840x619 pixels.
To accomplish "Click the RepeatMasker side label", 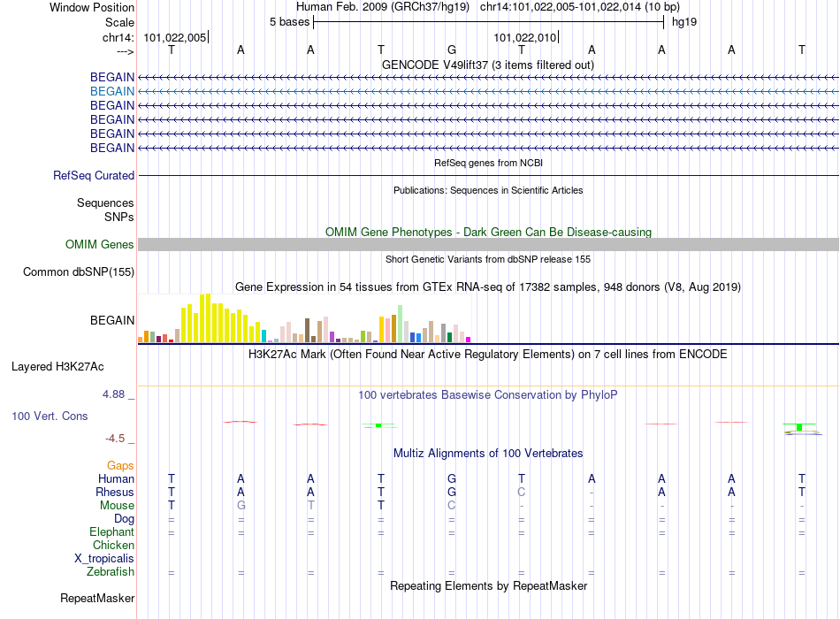I will tap(97, 598).
